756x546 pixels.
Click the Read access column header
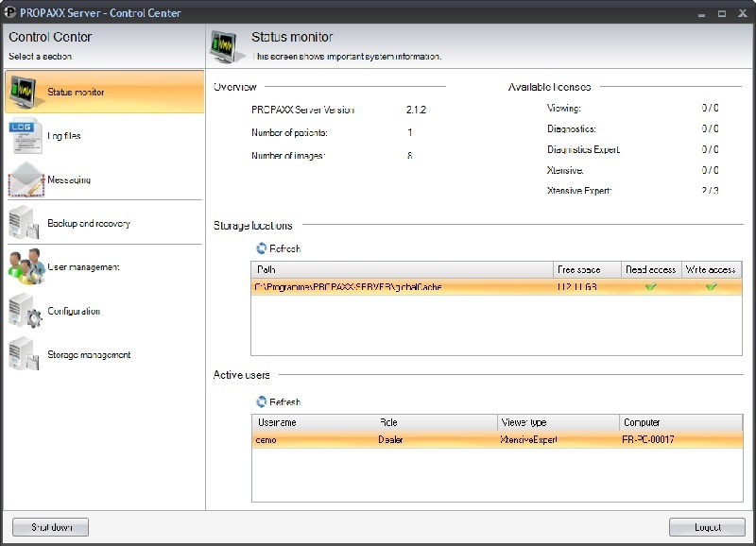pyautogui.click(x=651, y=270)
